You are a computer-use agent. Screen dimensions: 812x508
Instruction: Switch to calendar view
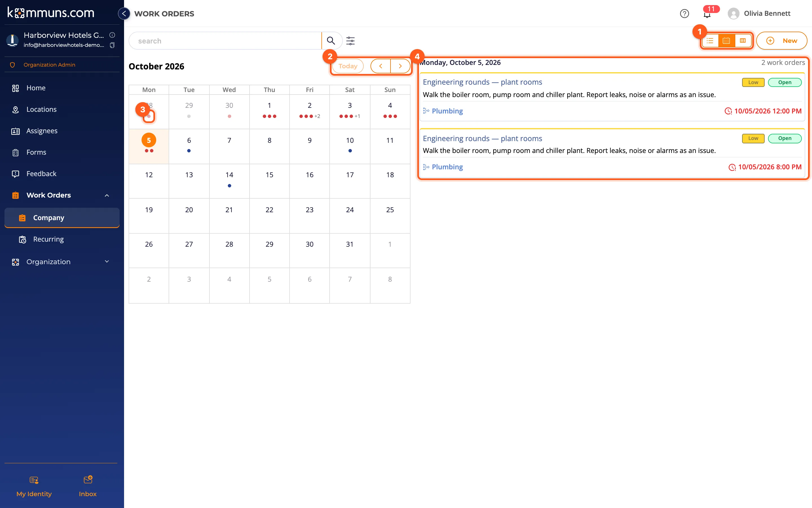727,41
